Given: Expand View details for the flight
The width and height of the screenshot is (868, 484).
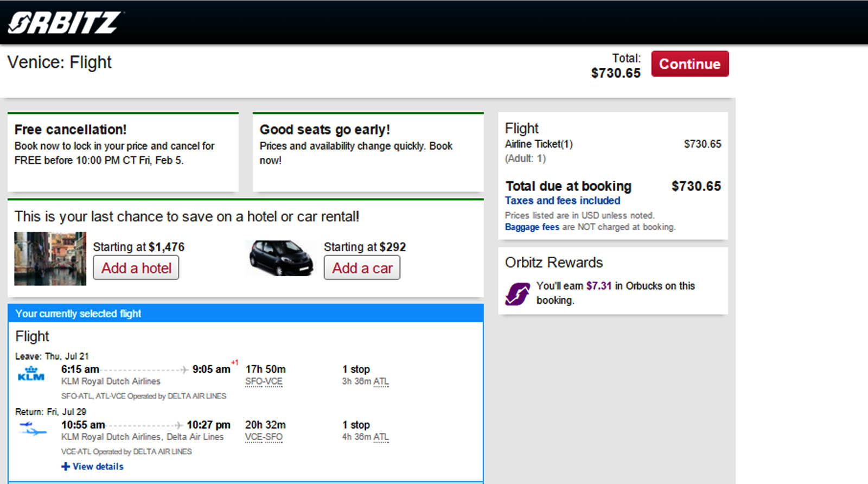Looking at the screenshot, I should (98, 466).
